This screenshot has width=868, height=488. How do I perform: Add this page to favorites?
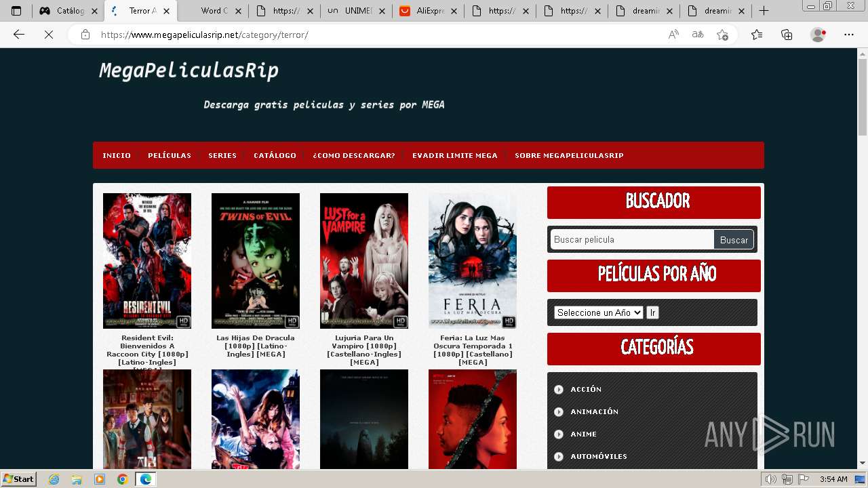click(x=722, y=35)
